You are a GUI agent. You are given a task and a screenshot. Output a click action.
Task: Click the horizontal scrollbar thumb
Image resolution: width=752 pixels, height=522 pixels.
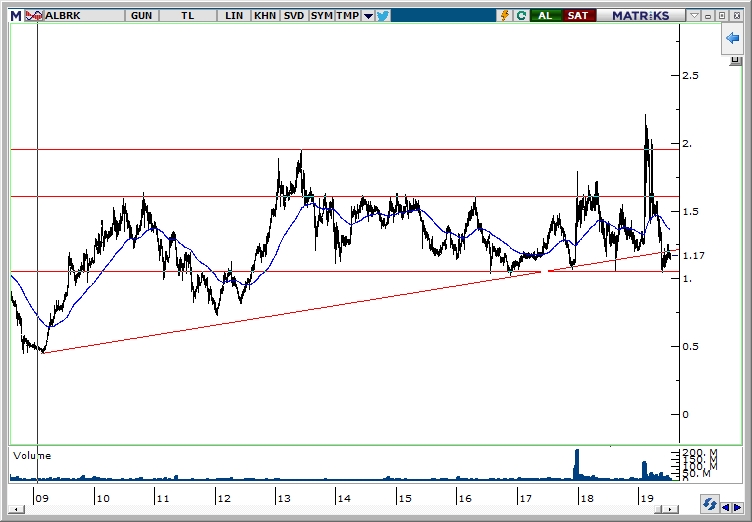[x=659, y=509]
